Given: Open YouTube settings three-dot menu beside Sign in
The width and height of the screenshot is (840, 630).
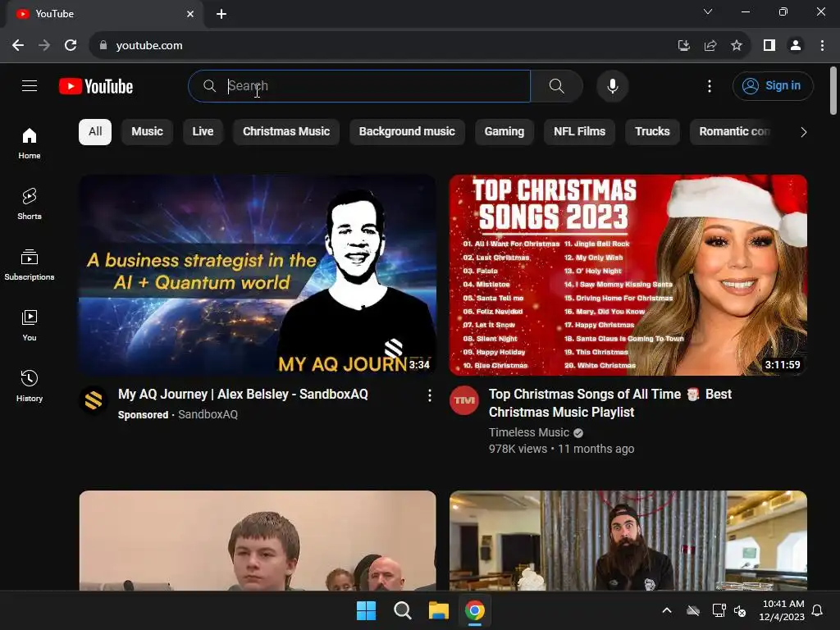Looking at the screenshot, I should (x=710, y=85).
